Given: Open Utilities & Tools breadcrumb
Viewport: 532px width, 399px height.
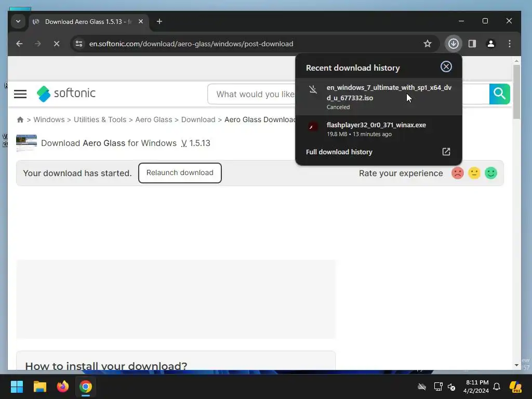Looking at the screenshot, I should pyautogui.click(x=100, y=120).
